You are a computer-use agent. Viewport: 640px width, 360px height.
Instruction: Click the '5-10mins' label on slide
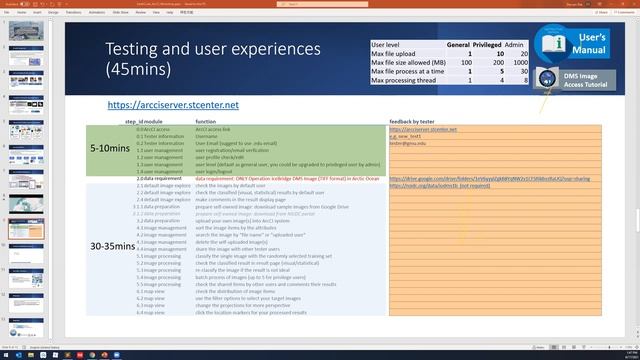pos(110,148)
